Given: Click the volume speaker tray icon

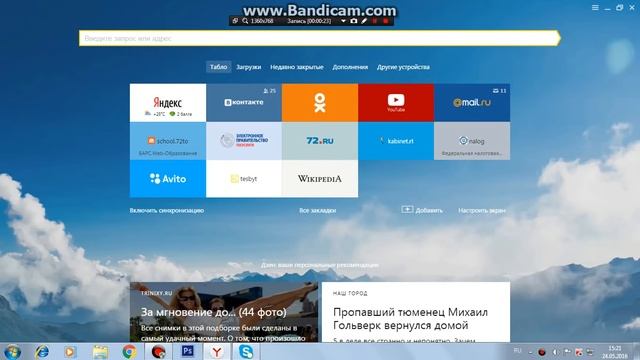Looking at the screenshot, I should [x=555, y=352].
